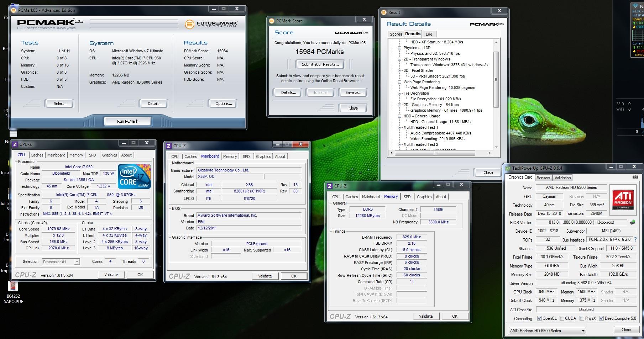Click the title icon of the CPU-Z Memory window
The height and width of the screenshot is (339, 644).
tap(329, 186)
